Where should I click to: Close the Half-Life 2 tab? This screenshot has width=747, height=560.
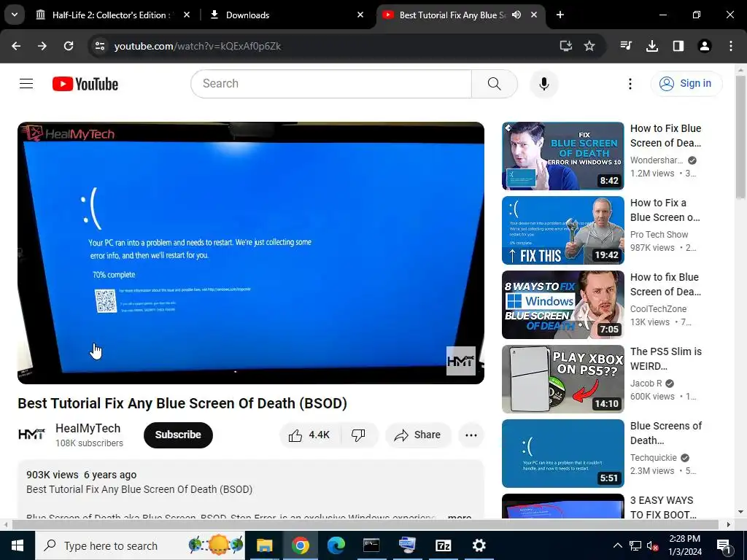pos(187,15)
